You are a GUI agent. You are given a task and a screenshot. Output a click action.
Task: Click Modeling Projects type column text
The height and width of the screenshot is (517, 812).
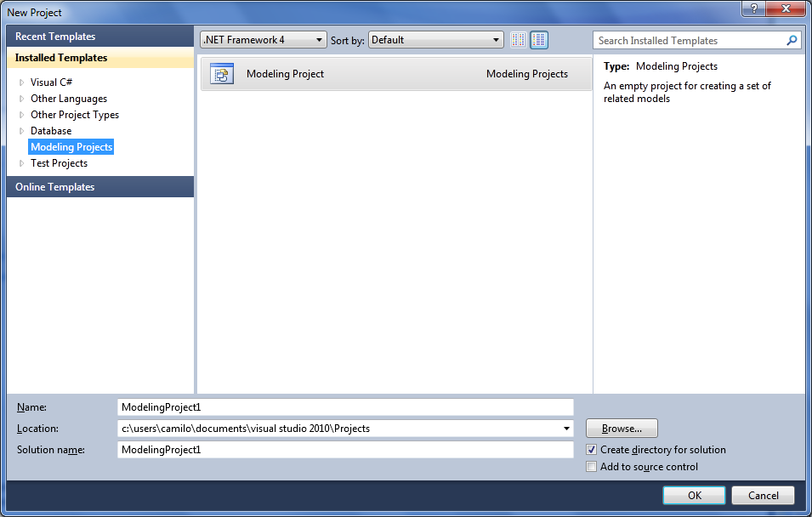coord(527,74)
